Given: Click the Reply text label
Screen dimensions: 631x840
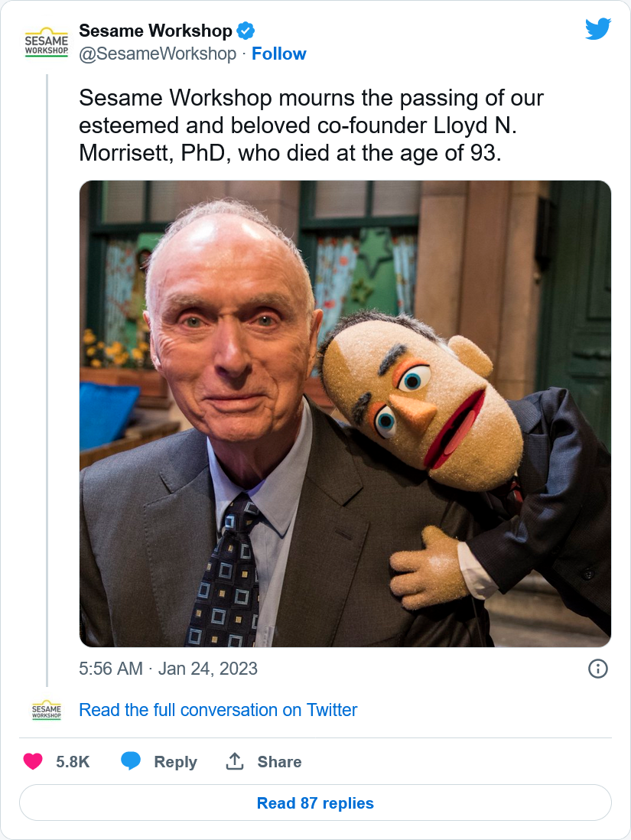Looking at the screenshot, I should (175, 762).
